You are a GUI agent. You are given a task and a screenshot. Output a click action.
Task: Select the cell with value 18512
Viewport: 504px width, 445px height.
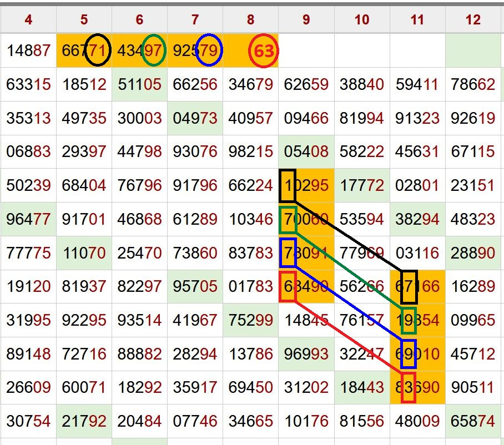coord(84,84)
